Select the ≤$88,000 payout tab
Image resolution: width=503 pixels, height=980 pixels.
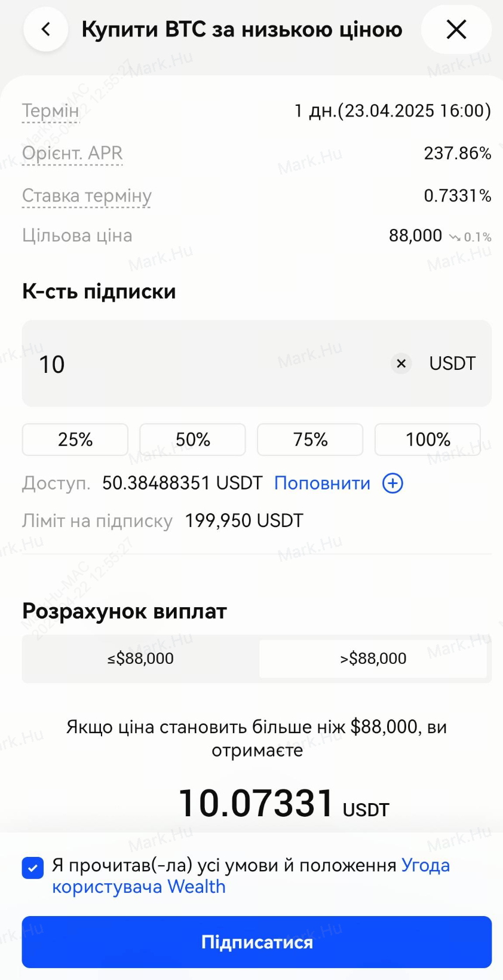coord(140,659)
